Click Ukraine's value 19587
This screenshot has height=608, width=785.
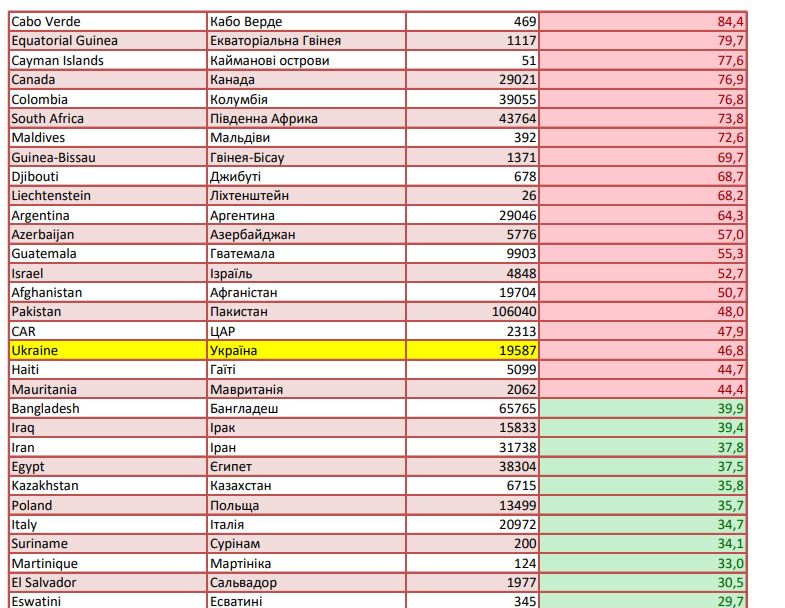(472, 351)
